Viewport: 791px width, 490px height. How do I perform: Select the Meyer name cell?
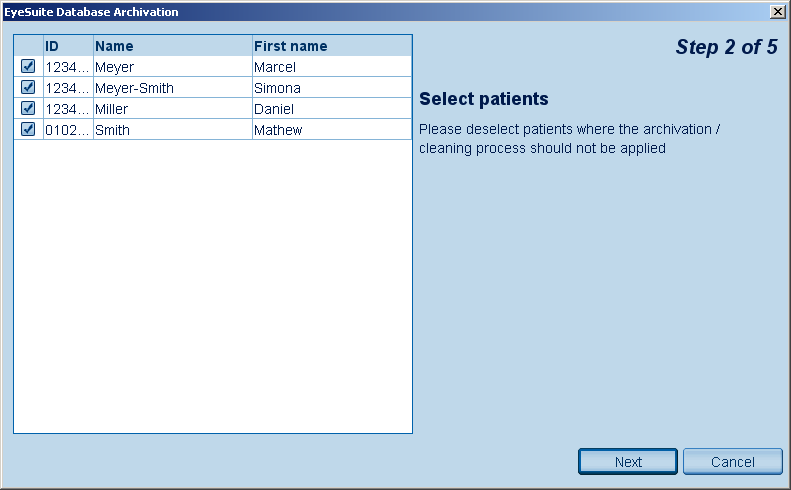click(172, 67)
